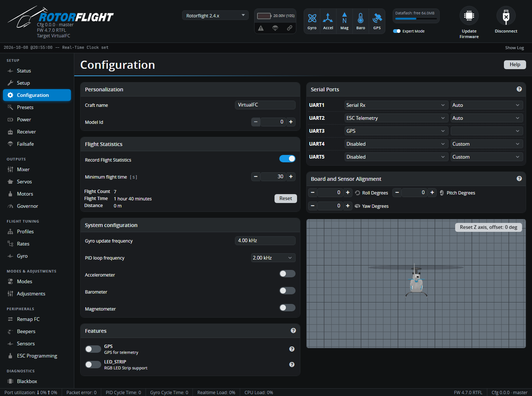This screenshot has height=396, width=532.
Task: Open the Governor page in sidebar
Action: coord(37,206)
